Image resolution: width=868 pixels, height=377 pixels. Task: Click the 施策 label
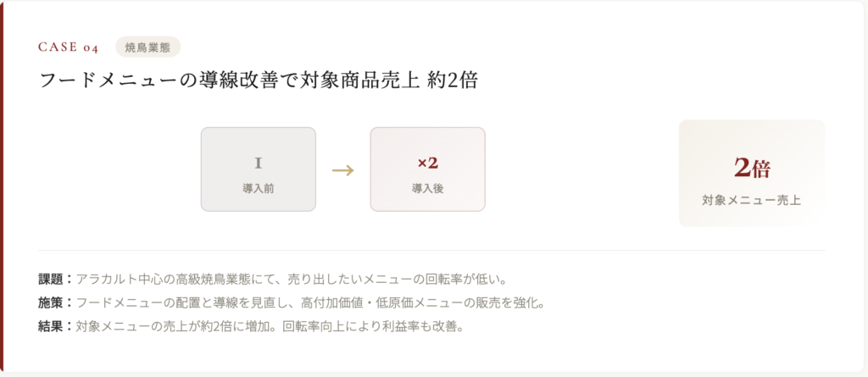[52, 302]
